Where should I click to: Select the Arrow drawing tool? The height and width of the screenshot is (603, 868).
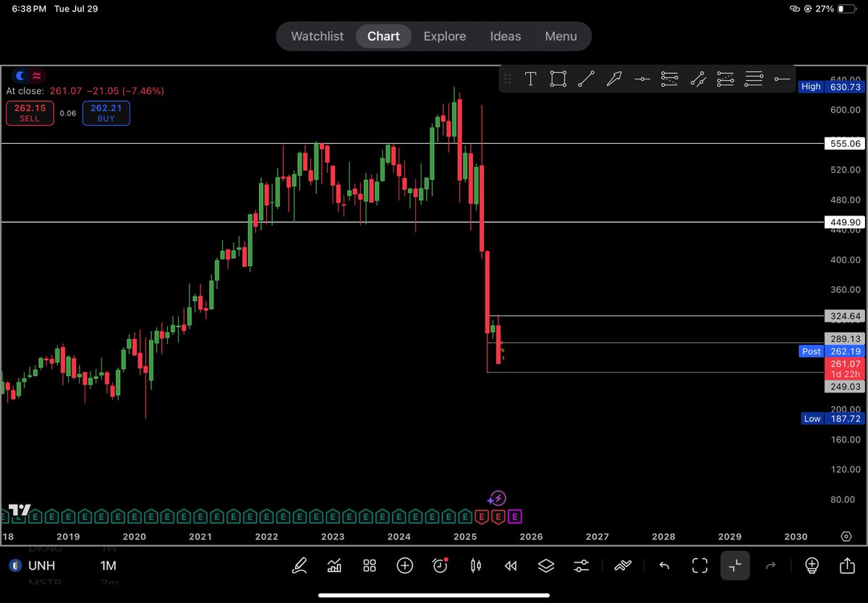pyautogui.click(x=613, y=80)
